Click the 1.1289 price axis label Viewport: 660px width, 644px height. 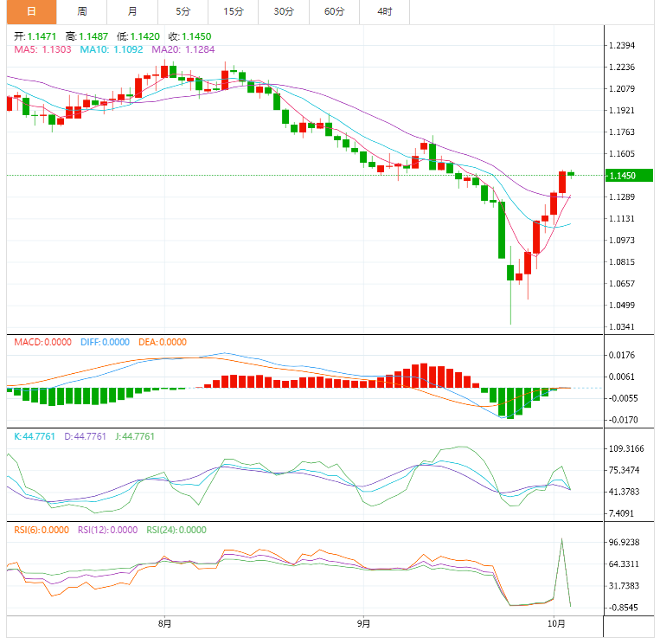click(622, 197)
